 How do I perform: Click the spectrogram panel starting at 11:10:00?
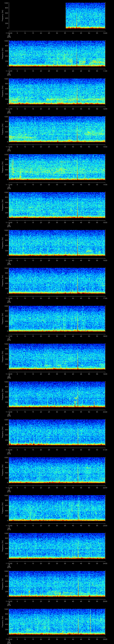click(57, 54)
